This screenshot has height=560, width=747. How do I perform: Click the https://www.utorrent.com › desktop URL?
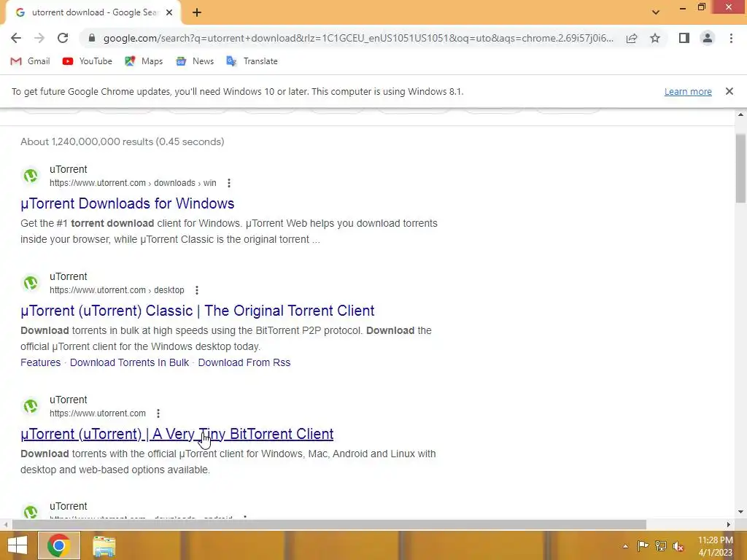click(117, 290)
